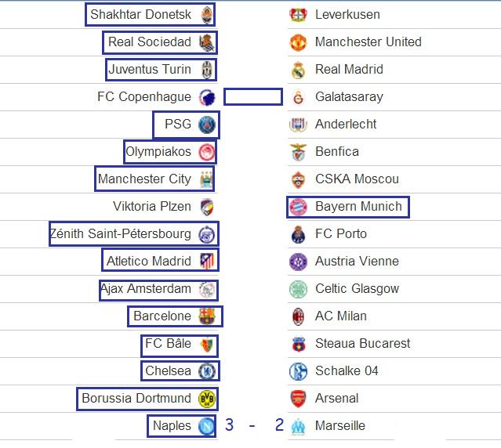The width and height of the screenshot is (501, 448).
Task: Select the Leverkusen team name
Action: [347, 15]
